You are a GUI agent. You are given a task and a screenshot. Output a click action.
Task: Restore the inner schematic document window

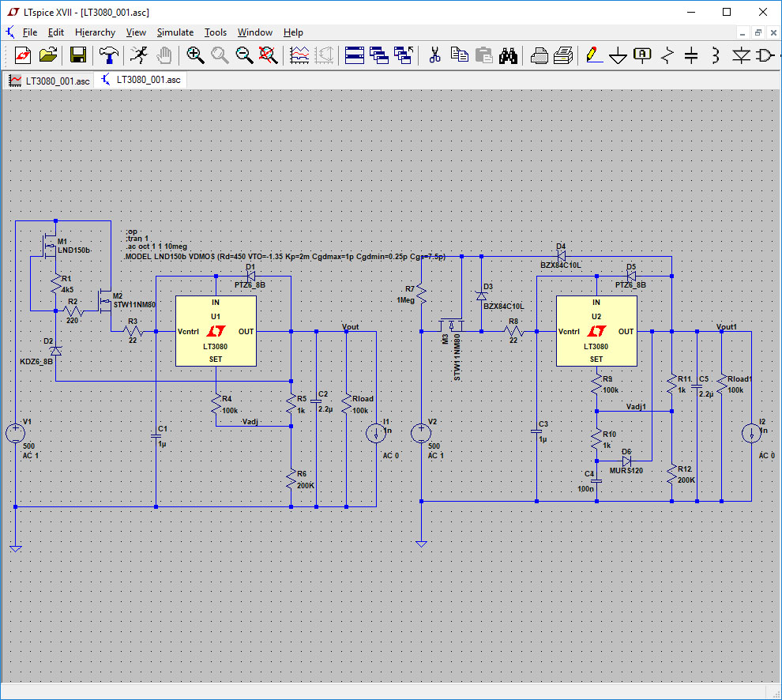pos(758,33)
